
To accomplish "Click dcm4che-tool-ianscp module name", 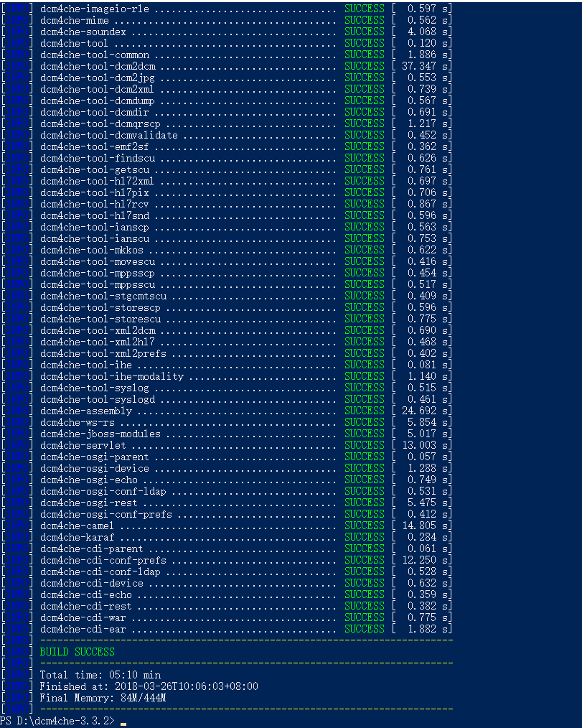I will (95, 227).
